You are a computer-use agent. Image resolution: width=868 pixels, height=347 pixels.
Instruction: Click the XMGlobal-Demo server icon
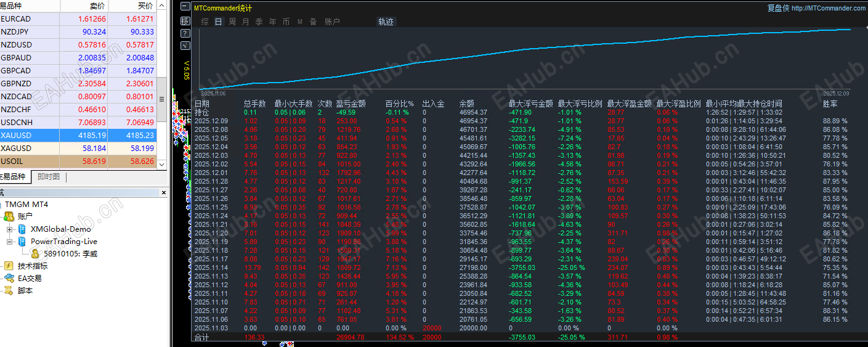click(22, 229)
